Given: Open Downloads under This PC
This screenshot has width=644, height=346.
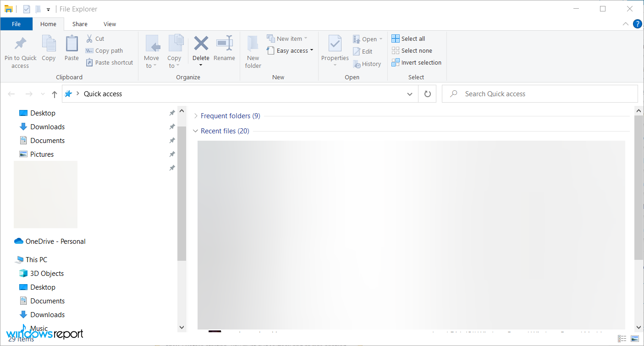Looking at the screenshot, I should tap(47, 315).
